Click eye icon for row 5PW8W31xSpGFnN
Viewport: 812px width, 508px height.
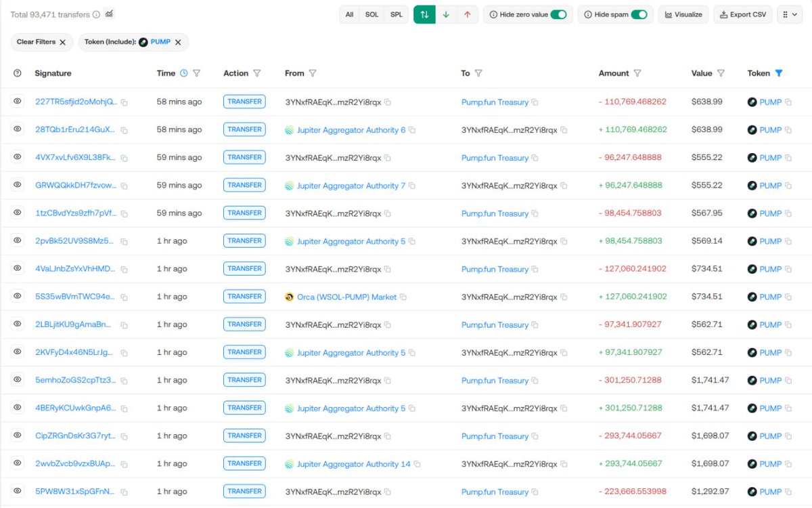18,491
